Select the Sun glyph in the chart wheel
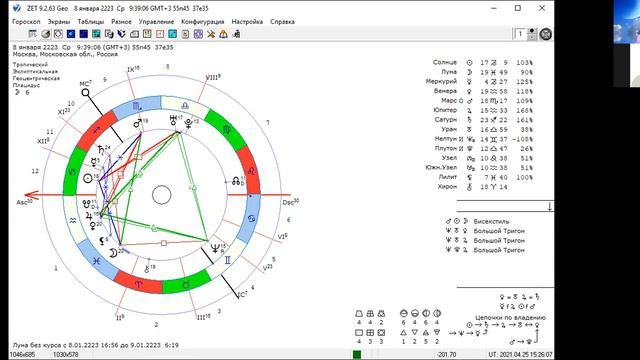The height and width of the screenshot is (360, 640). point(87,178)
